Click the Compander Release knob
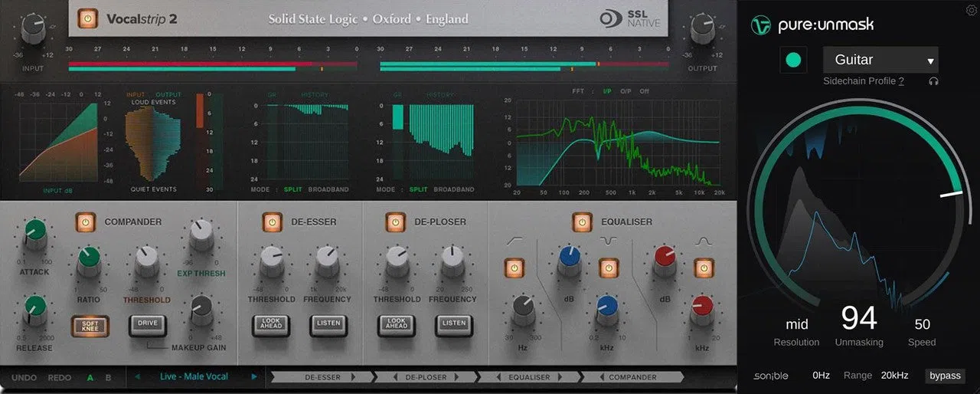 (x=34, y=310)
